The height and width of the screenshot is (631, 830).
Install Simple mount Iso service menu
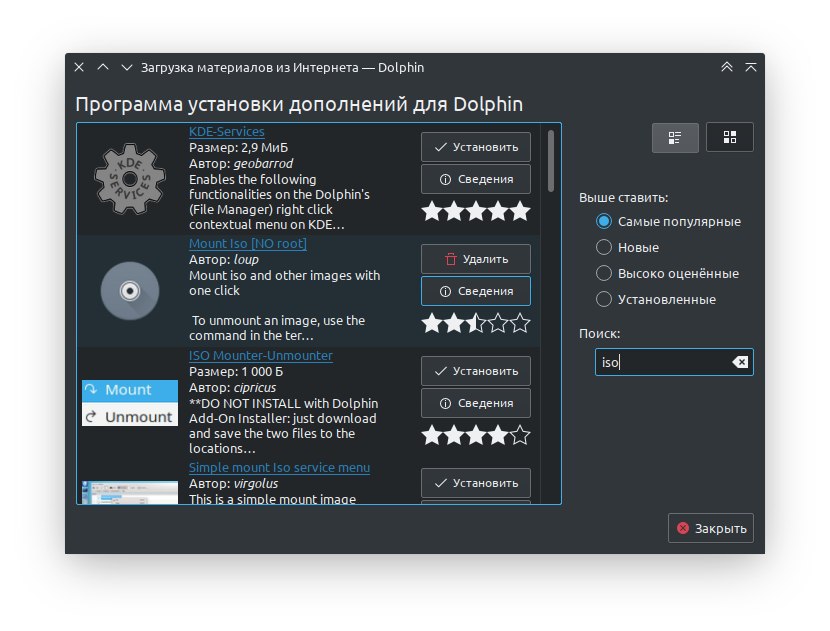[x=476, y=483]
